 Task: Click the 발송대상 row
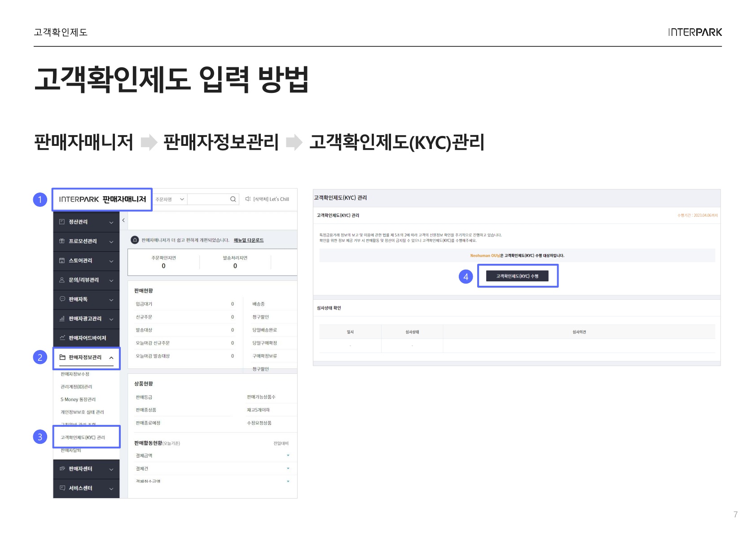185,330
